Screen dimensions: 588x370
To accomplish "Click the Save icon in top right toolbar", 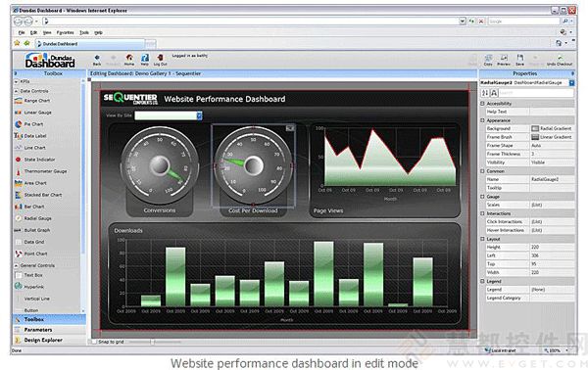I will click(519, 60).
